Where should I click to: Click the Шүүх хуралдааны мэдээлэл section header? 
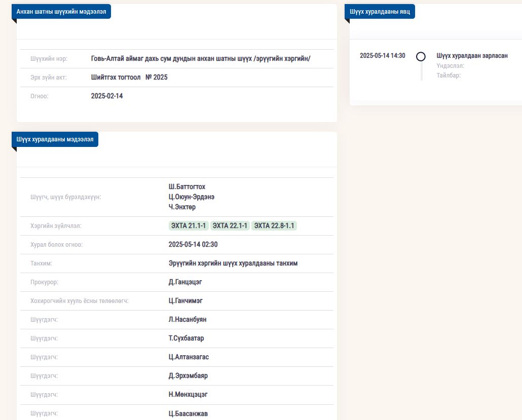(55, 139)
